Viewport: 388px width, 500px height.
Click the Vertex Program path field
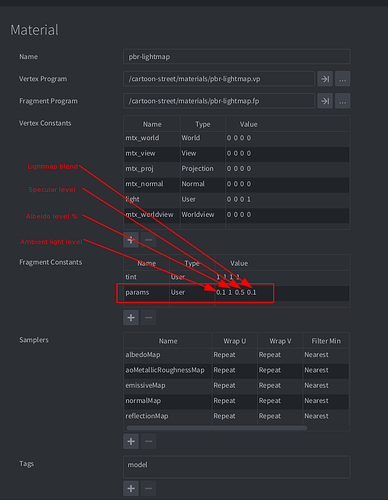tap(219, 79)
